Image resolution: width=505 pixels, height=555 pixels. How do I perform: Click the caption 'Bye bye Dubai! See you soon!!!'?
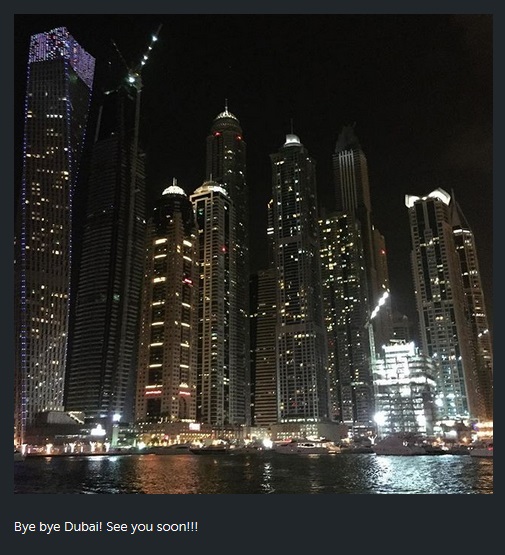(x=106, y=527)
